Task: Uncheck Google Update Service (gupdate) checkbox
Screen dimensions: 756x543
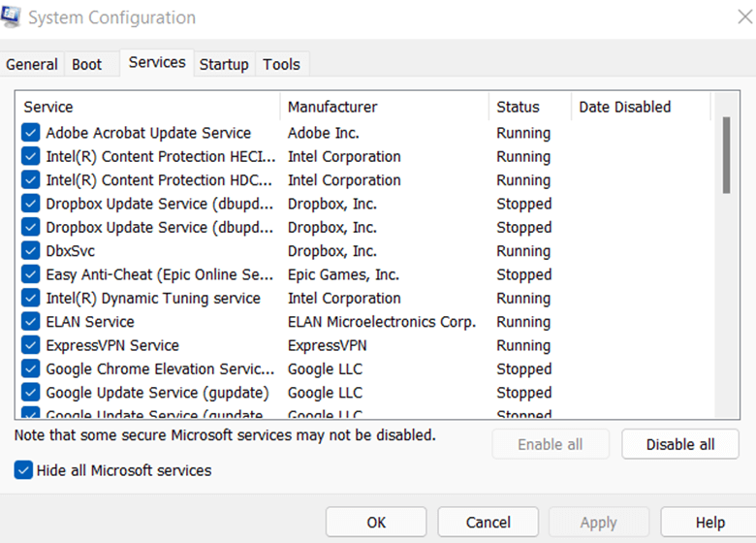Action: click(x=30, y=393)
